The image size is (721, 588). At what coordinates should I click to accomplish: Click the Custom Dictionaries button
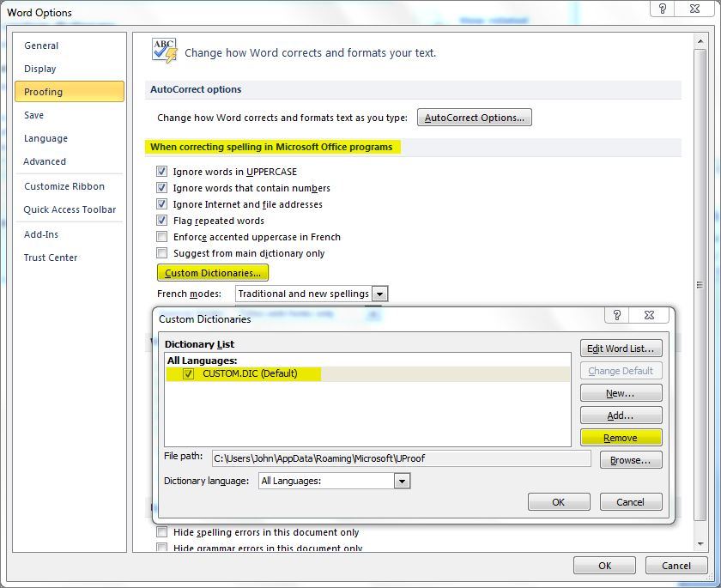(x=213, y=273)
